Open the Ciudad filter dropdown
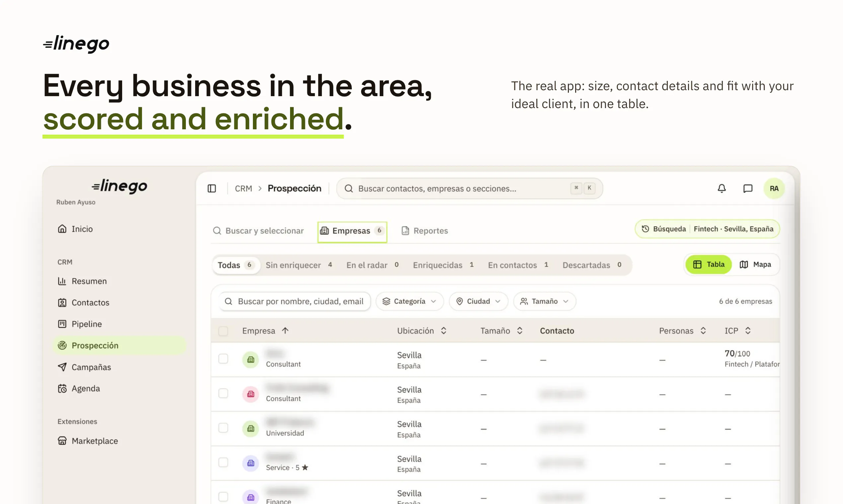The image size is (843, 504). pyautogui.click(x=478, y=302)
